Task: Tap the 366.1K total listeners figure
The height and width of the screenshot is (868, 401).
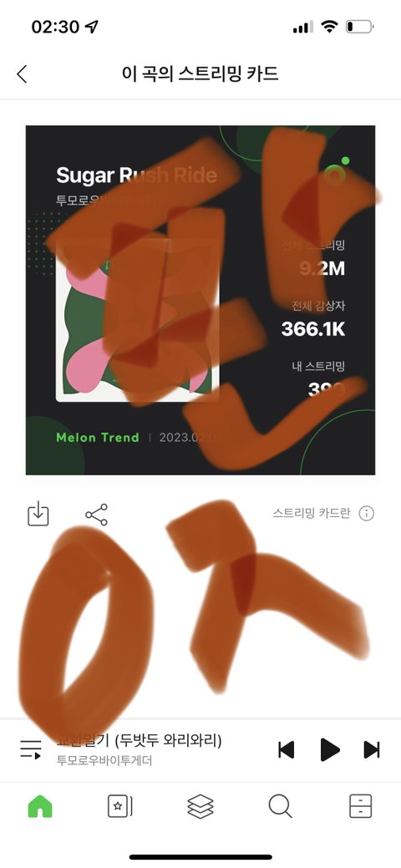Action: 313,329
